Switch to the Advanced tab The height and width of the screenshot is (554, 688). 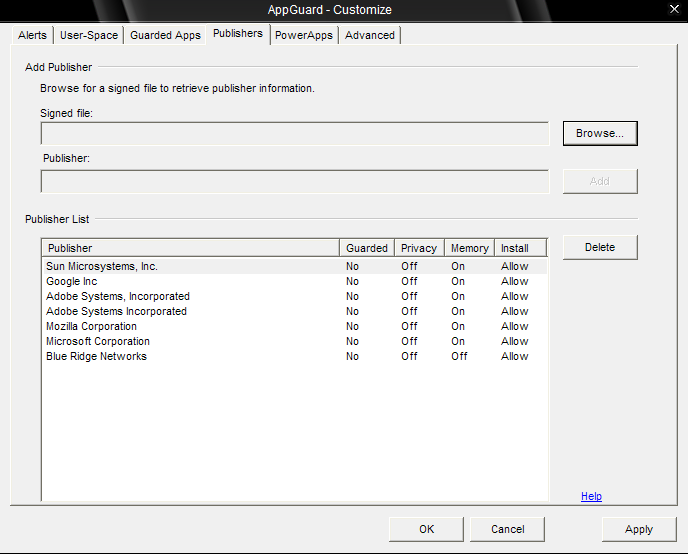(x=369, y=35)
